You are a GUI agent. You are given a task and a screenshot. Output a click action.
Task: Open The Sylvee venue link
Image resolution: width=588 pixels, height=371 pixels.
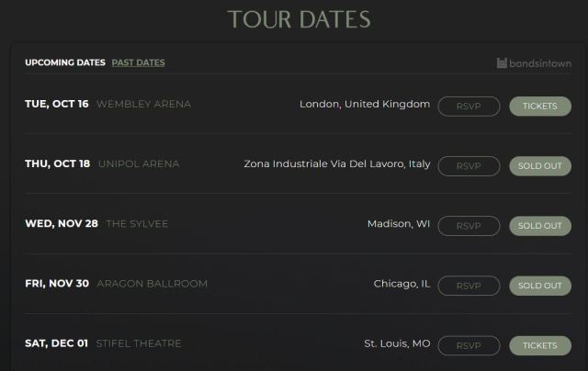pyautogui.click(x=137, y=223)
